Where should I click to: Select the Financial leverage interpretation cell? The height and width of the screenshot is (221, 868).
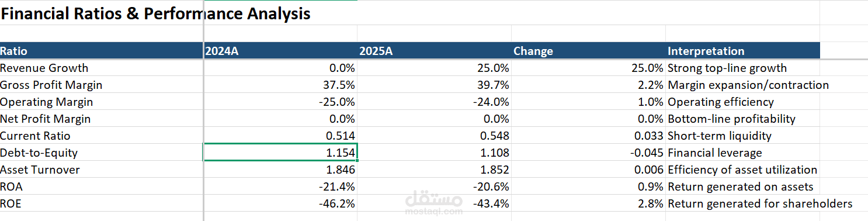click(743, 153)
